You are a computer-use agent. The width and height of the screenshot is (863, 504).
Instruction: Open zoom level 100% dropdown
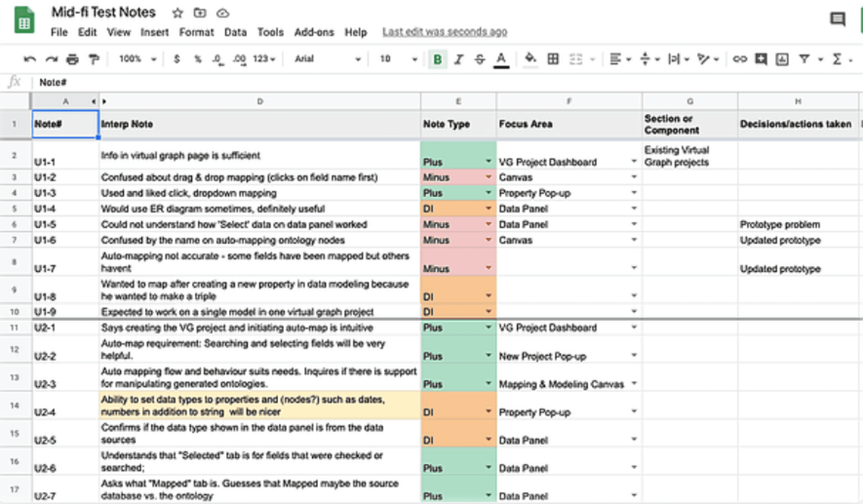(x=137, y=59)
